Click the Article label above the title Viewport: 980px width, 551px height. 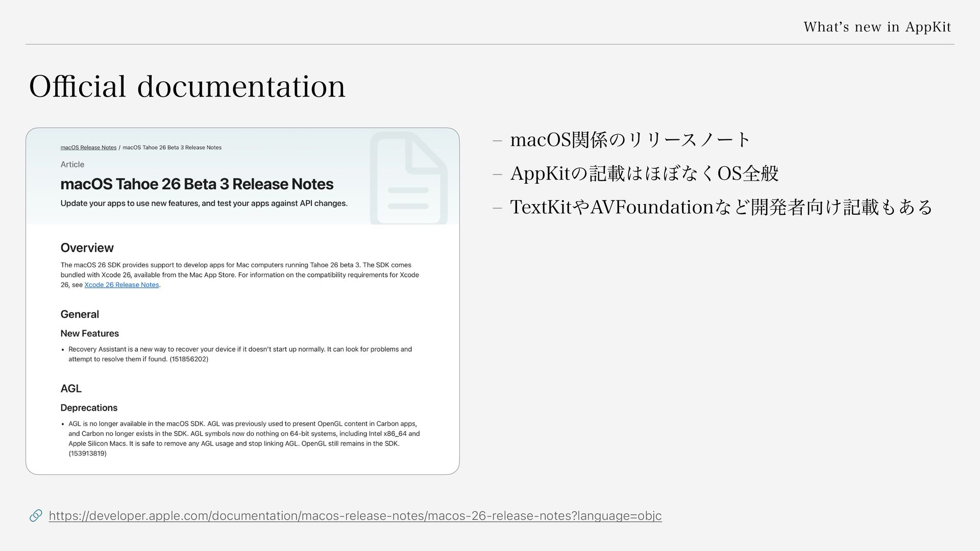coord(72,164)
